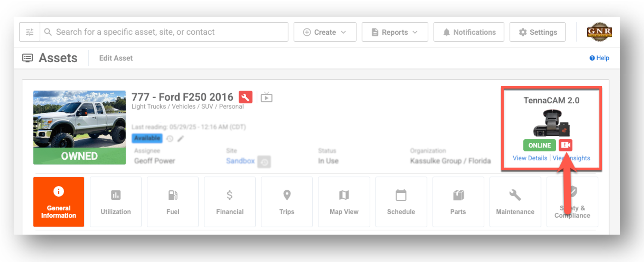Click the site locate icon beside Sandbox

[264, 162]
